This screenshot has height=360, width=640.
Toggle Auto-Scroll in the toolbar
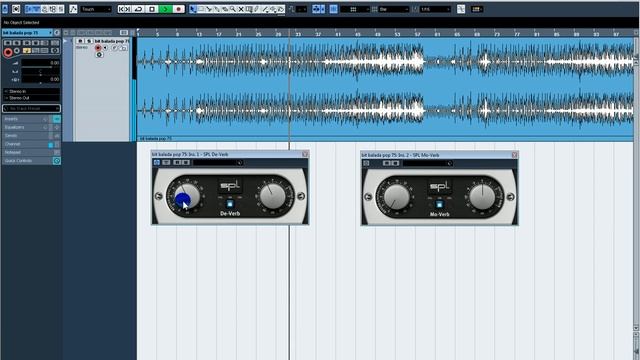(316, 9)
